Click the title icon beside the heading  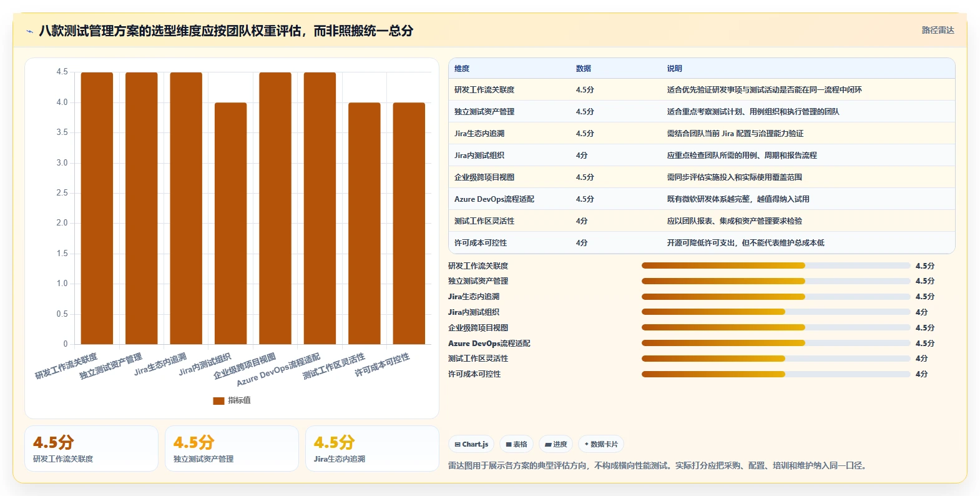coord(29,31)
